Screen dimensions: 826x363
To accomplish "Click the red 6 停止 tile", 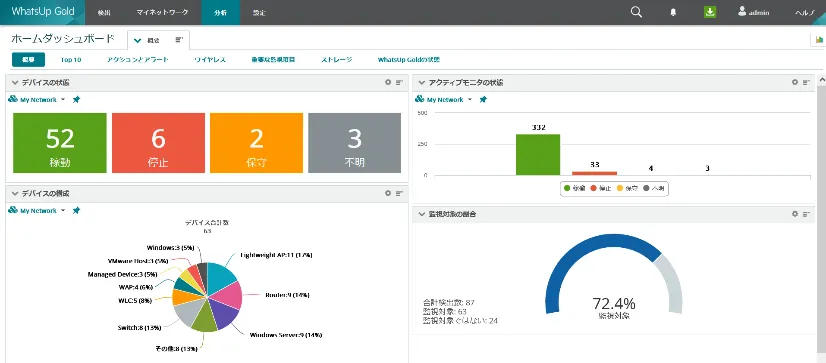I will 159,143.
